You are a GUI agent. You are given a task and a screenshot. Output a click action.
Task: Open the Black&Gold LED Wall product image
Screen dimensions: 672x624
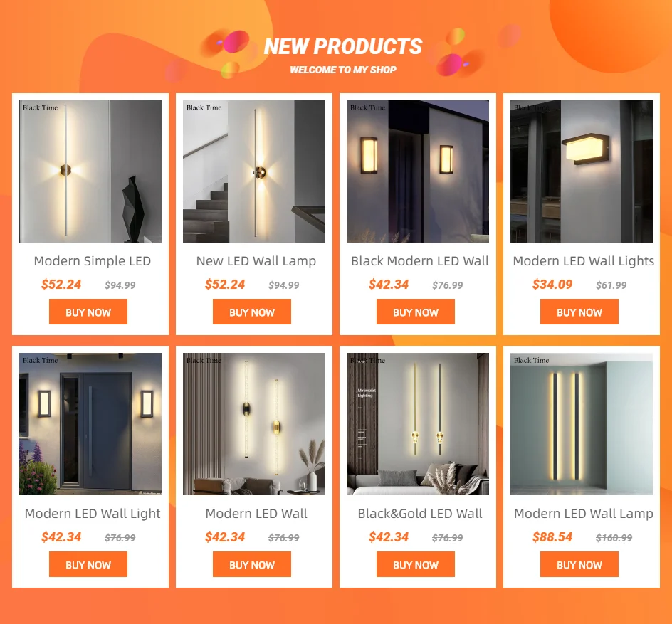418,424
